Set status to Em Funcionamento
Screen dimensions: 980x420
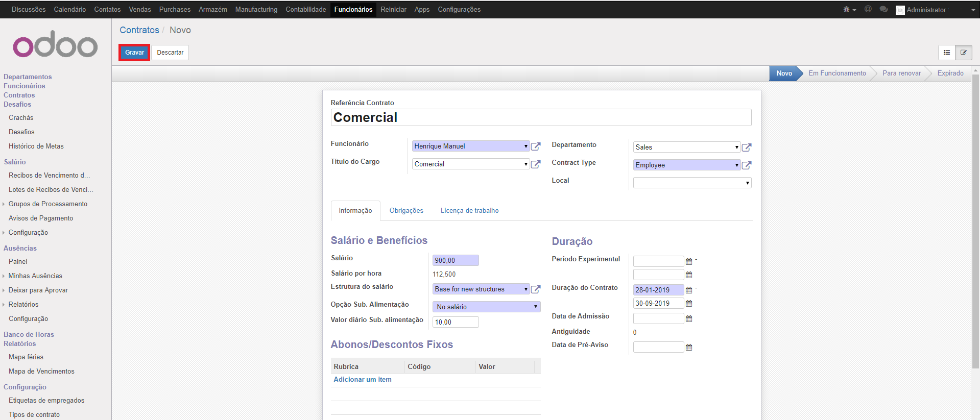pos(836,73)
